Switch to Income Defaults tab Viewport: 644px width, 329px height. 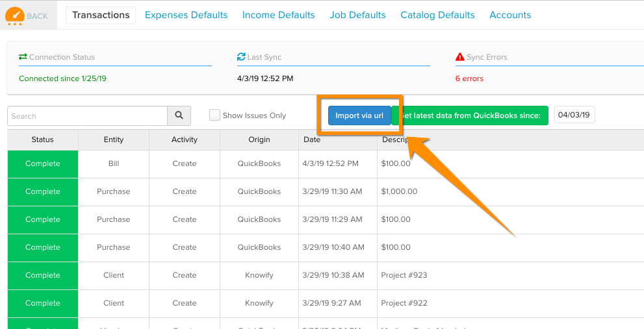(279, 15)
